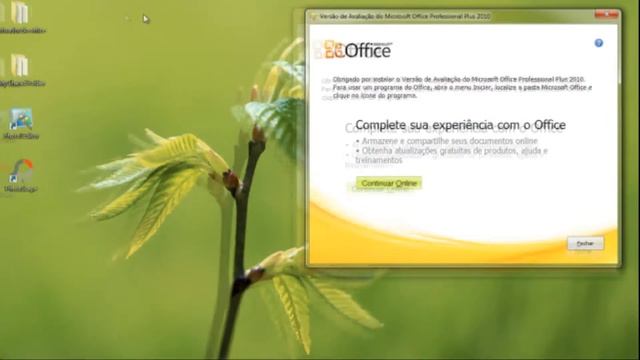Click 'Armazene e compartilhe seus documentos online' bullet
This screenshot has height=360, width=640.
pyautogui.click(x=447, y=141)
